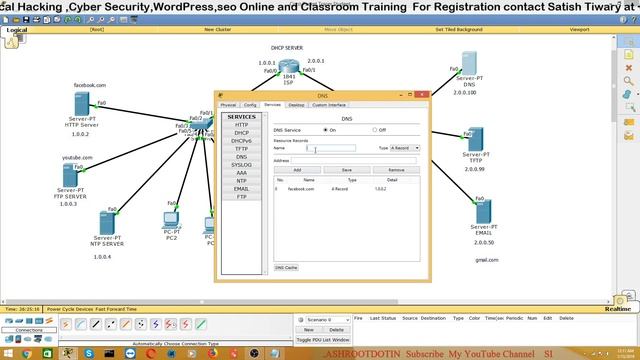The height and width of the screenshot is (360, 640).
Task: Click Toggle PDU List Window button
Action: click(x=323, y=340)
